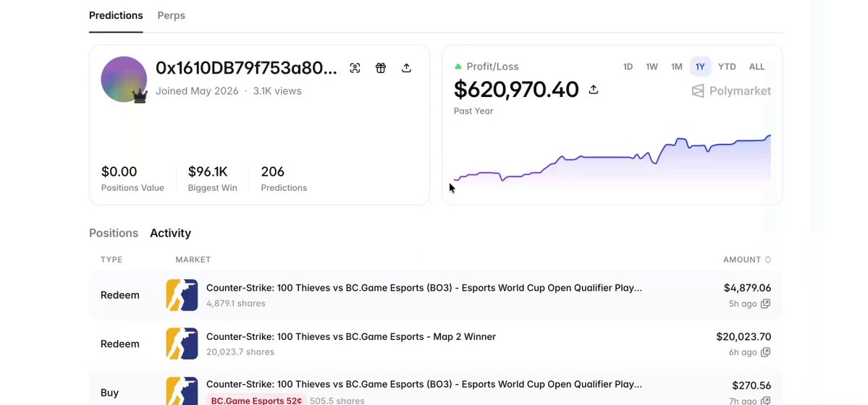Click Counter-Strike logo on Map 2 Winner row
868x405 pixels.
pos(182,344)
